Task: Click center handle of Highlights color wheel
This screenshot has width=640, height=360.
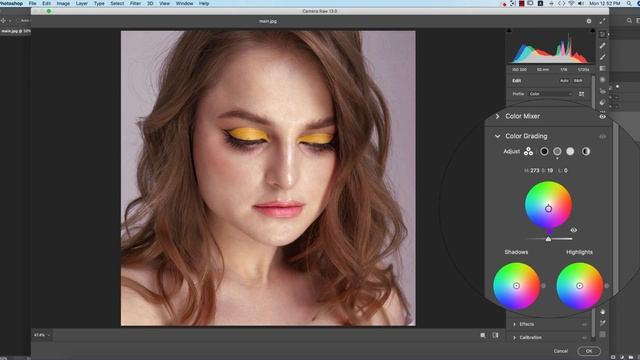Action: click(579, 286)
